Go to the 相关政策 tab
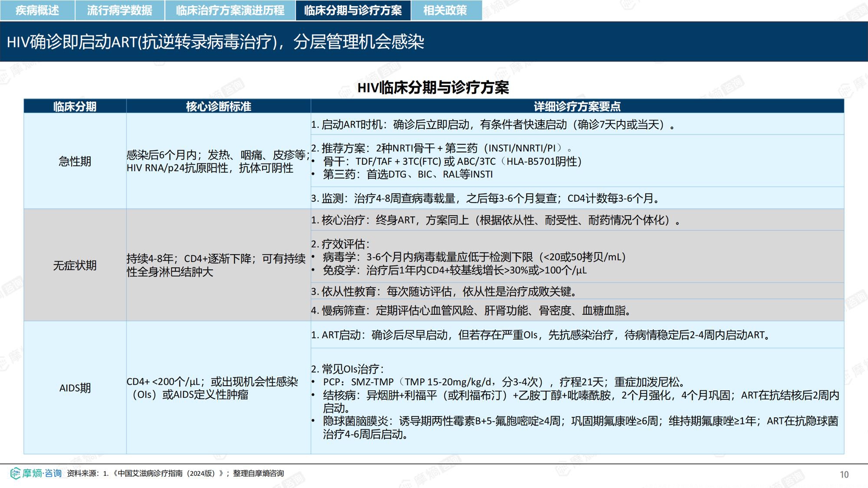Viewport: 868px width, 488px height. click(x=446, y=10)
